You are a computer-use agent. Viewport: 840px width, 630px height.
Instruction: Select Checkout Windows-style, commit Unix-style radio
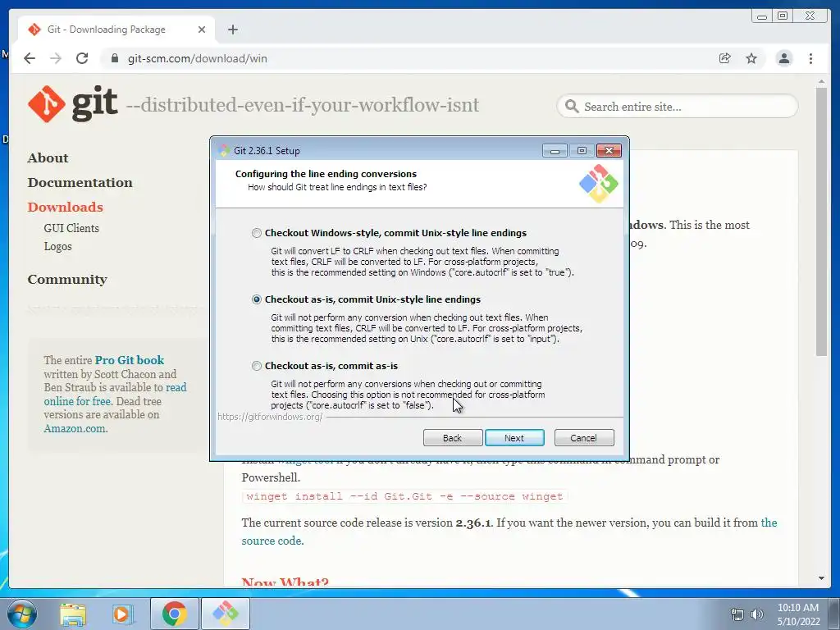[x=257, y=233]
